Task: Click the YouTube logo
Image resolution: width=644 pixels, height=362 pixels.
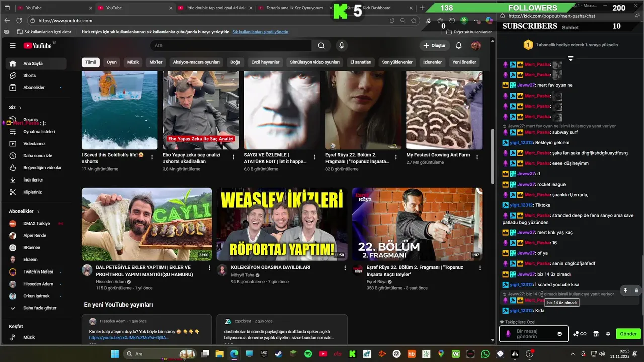Action: (38, 46)
